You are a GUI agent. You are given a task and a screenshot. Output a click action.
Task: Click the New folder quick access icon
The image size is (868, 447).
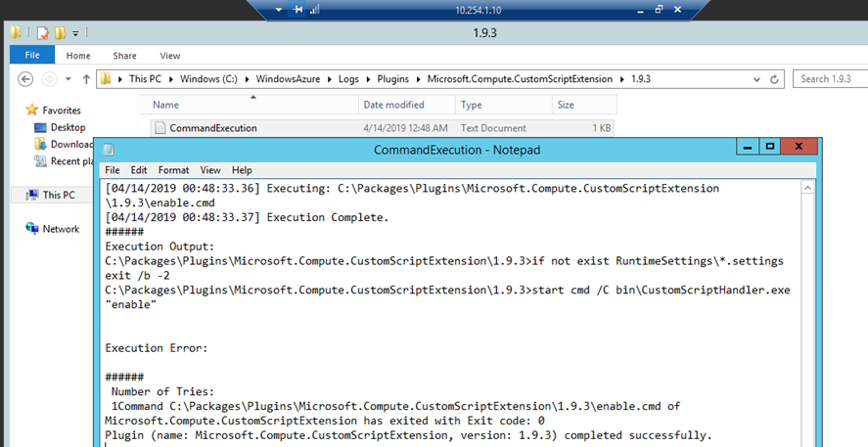[60, 33]
